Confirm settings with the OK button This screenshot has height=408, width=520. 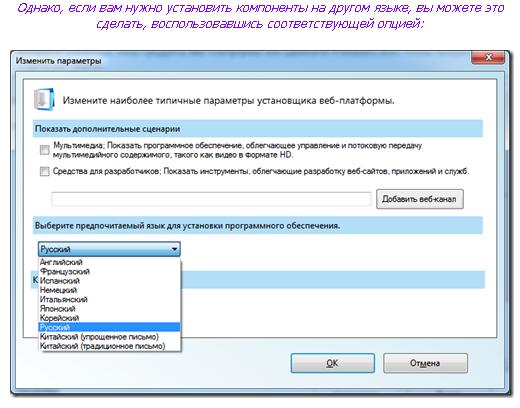point(333,363)
